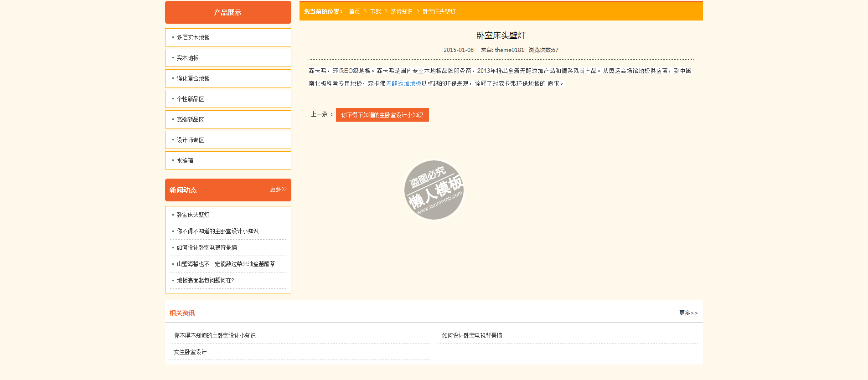Viewport: 868px width, 380px height.
Task: Click 更多>> in the 相关资讯 section
Action: click(688, 313)
